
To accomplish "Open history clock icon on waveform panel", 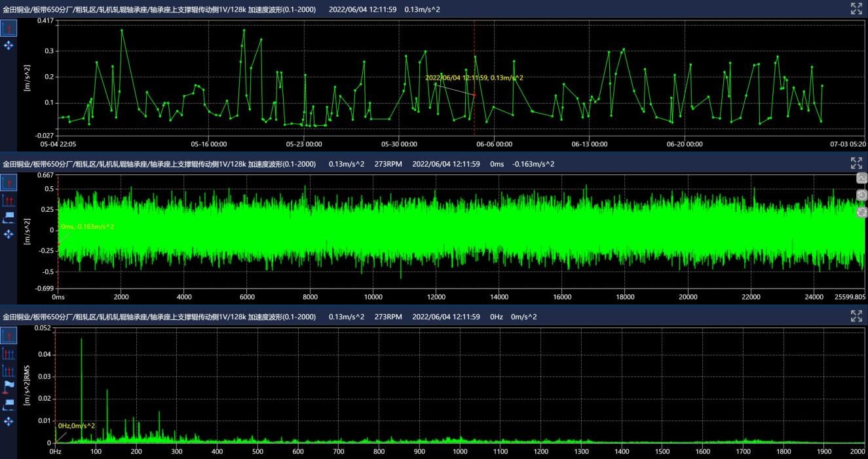I will coord(861,195).
